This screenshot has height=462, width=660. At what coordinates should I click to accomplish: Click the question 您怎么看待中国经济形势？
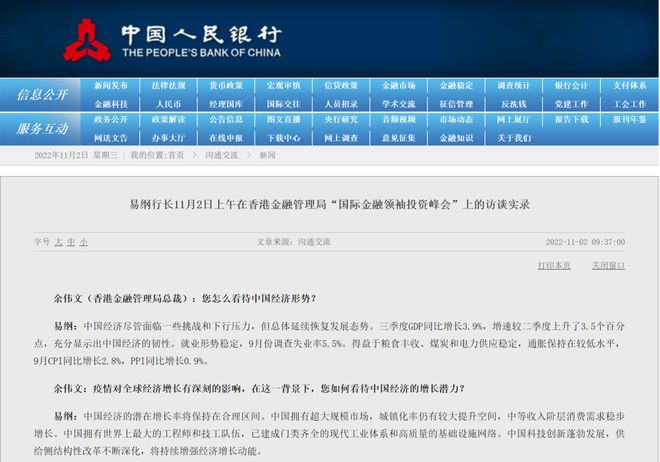(259, 299)
